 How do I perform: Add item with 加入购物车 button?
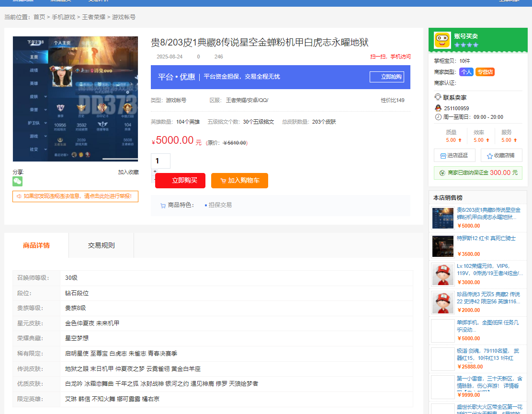239,181
